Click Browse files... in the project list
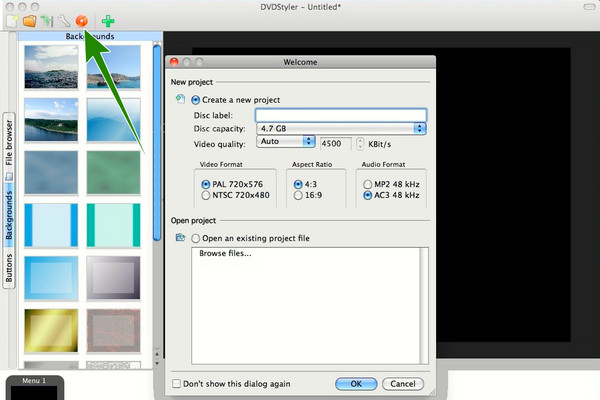Image resolution: width=600 pixels, height=400 pixels. (x=225, y=253)
